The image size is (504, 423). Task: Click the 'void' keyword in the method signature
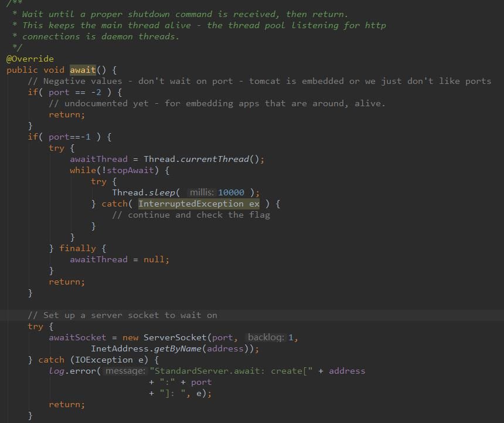[x=54, y=70]
